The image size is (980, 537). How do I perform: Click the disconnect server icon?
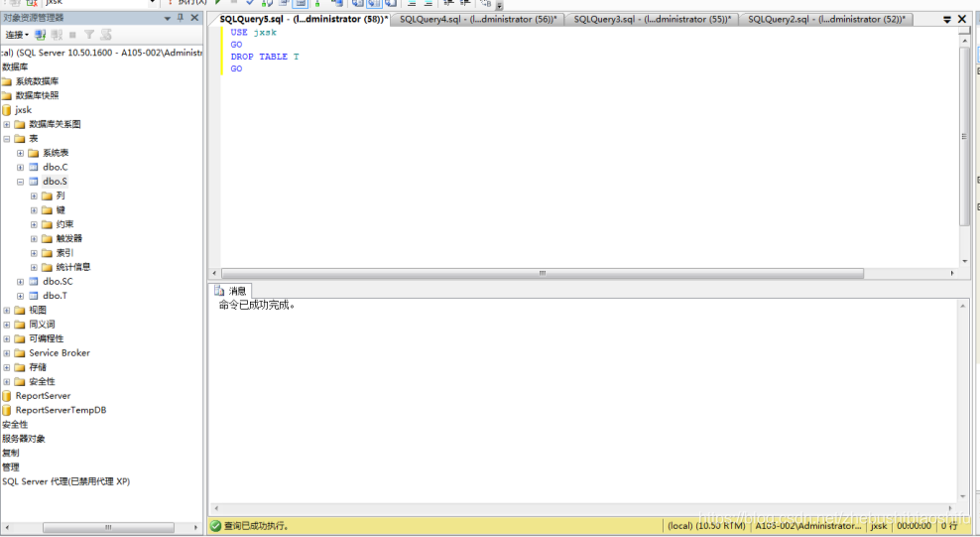click(x=57, y=35)
